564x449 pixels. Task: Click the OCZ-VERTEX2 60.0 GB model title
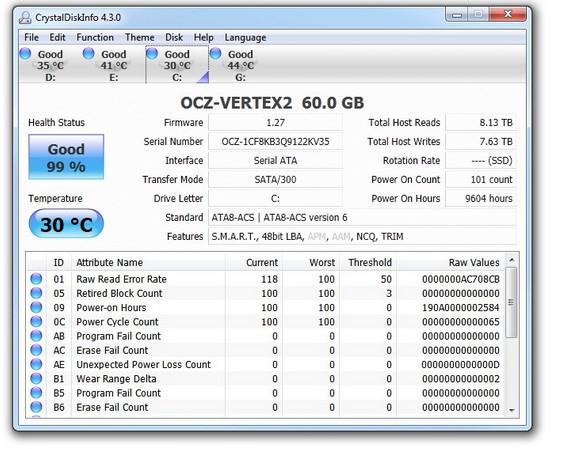point(272,103)
